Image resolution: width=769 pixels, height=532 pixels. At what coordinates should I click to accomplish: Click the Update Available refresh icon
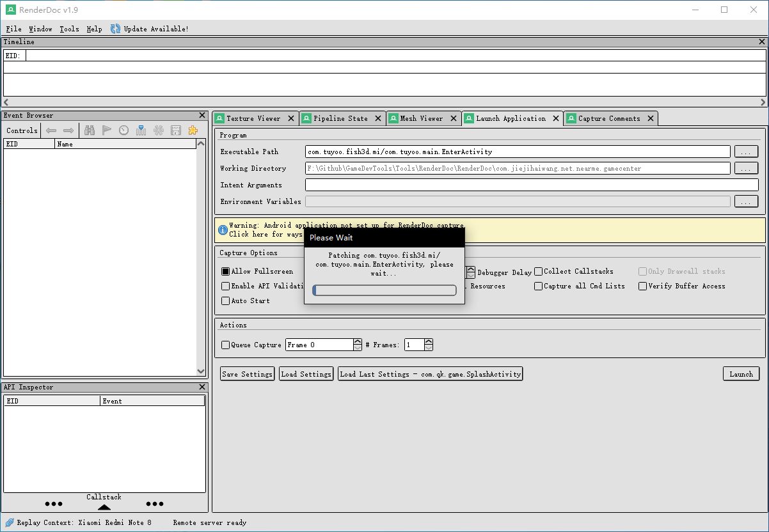tap(115, 29)
